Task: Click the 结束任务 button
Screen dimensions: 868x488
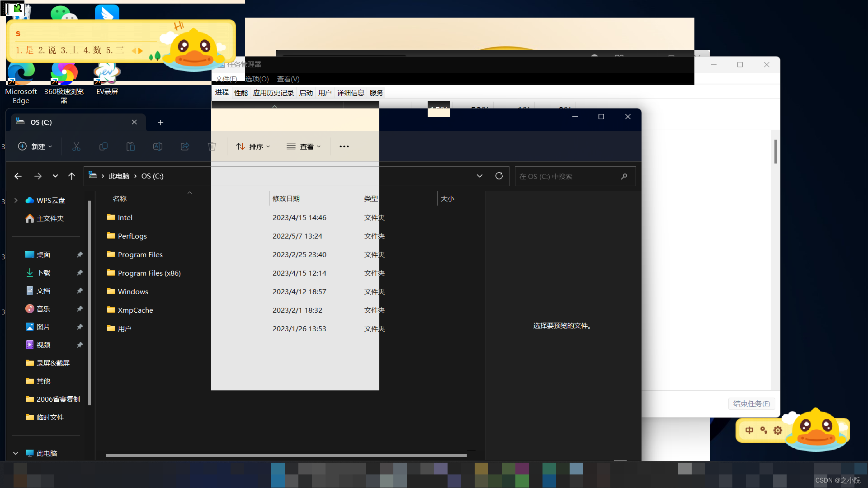Action: tap(751, 404)
